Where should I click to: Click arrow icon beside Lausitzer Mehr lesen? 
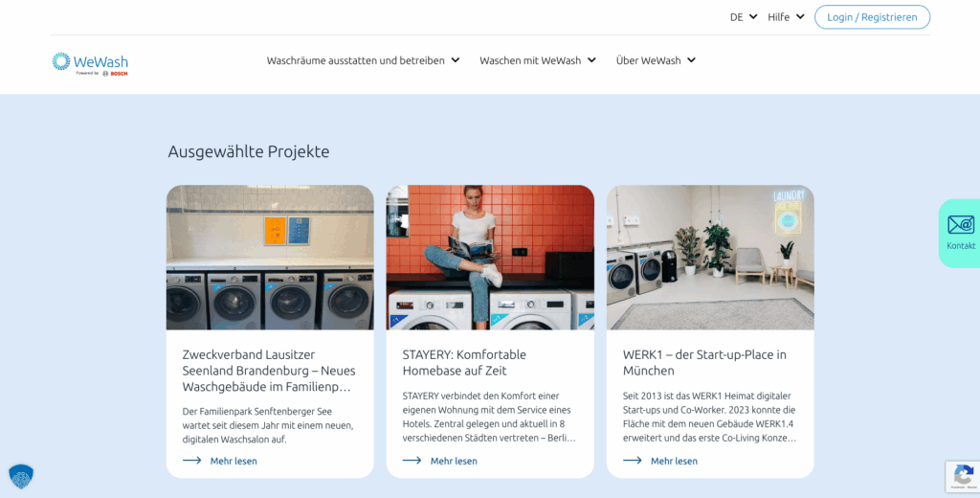(191, 461)
